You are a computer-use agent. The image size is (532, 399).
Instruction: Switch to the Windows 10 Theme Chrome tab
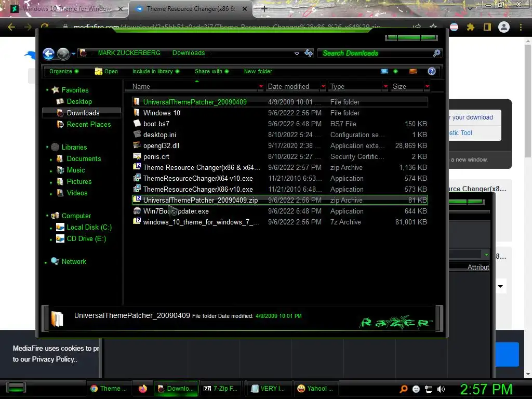(x=66, y=9)
